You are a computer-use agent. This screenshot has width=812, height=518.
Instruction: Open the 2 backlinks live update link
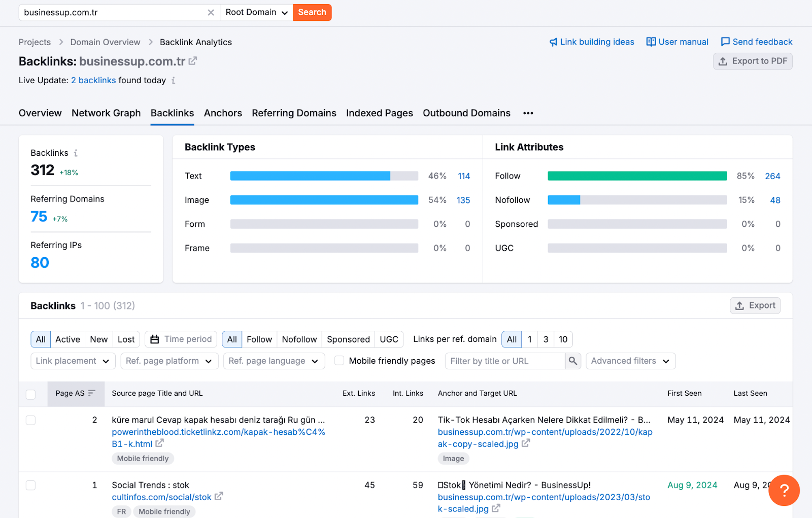point(93,81)
